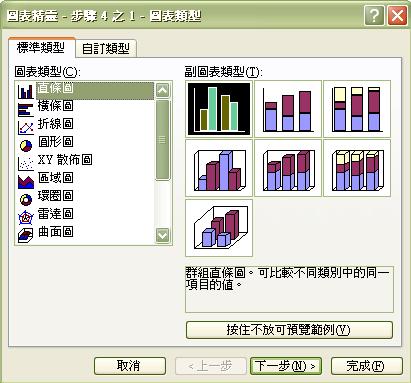The height and width of the screenshot is (383, 411).
Task: Choose the 折線圖 line chart icon
Action: click(26, 127)
